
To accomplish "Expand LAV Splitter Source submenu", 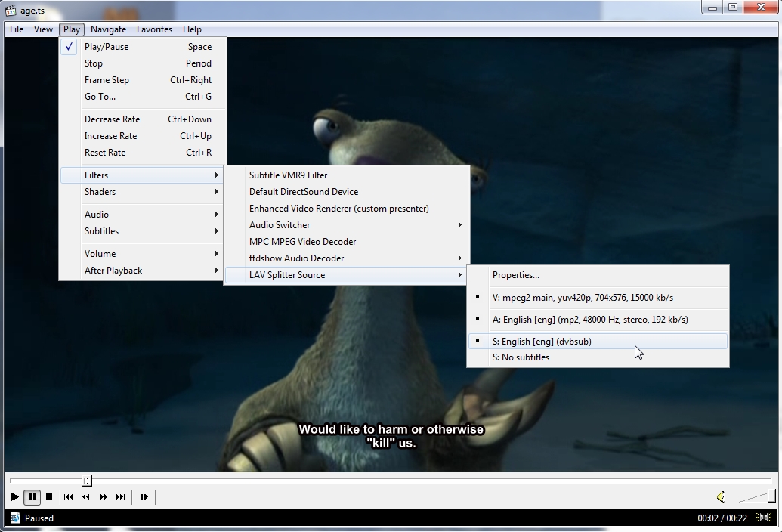I will 347,275.
